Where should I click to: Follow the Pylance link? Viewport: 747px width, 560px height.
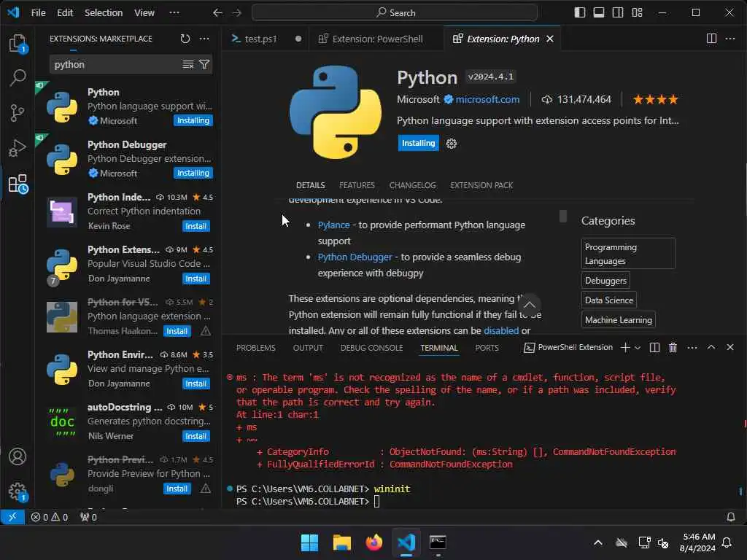pos(333,225)
